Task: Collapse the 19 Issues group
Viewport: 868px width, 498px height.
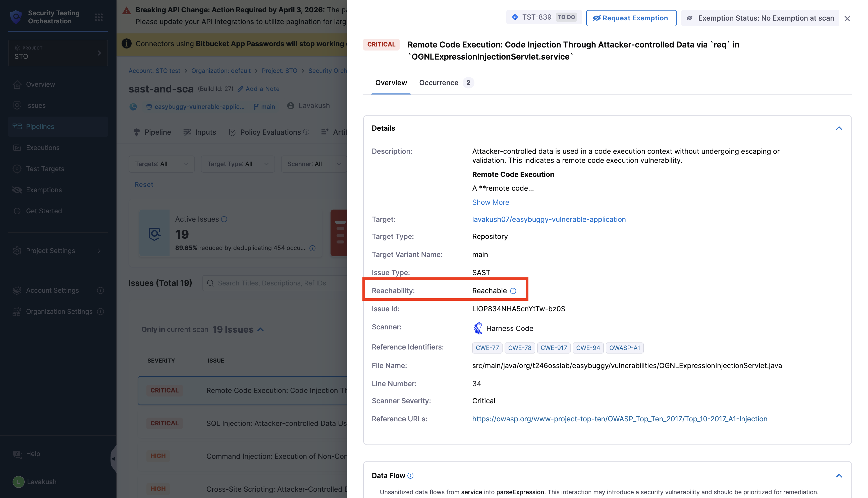Action: (x=260, y=329)
